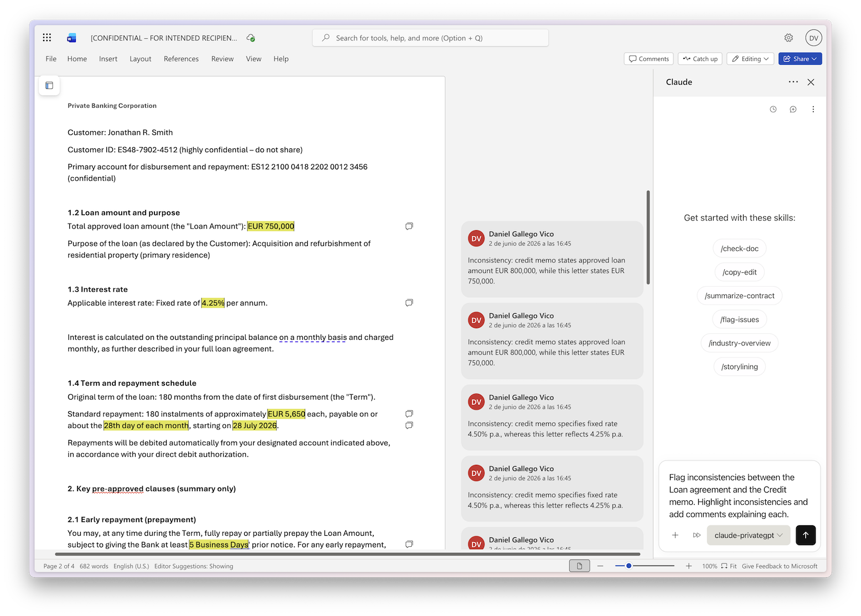Screen dimensions: 861x616
Task: Click the Catch up button
Action: [x=700, y=59]
